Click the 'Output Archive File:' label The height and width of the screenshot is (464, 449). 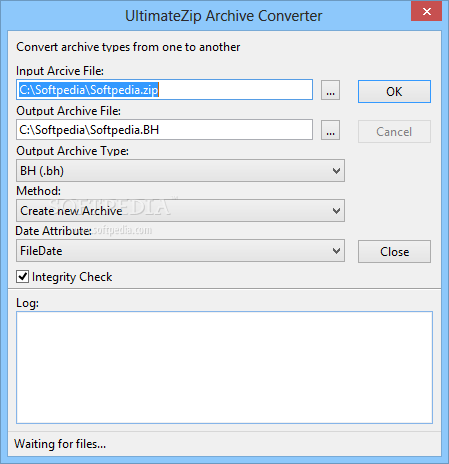click(68, 111)
